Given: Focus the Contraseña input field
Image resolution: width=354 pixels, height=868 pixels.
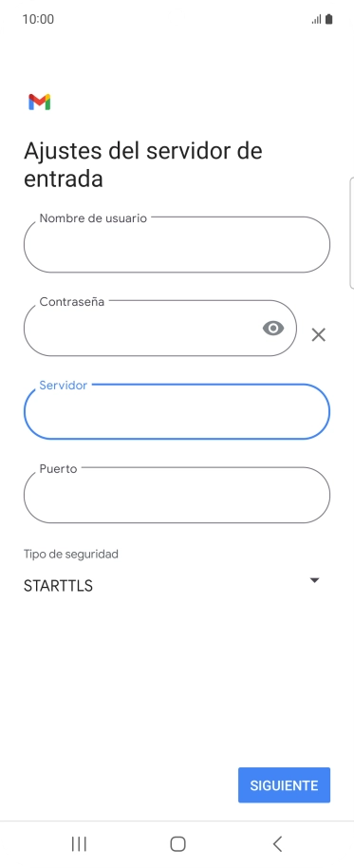Looking at the screenshot, I should (x=159, y=329).
